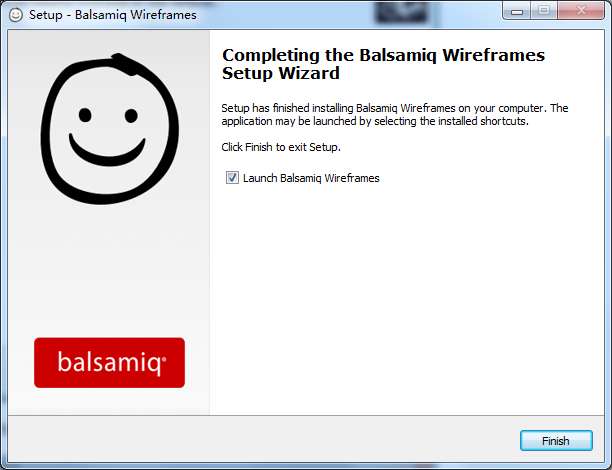
Task: Click the large smiley face logo
Action: [x=110, y=129]
